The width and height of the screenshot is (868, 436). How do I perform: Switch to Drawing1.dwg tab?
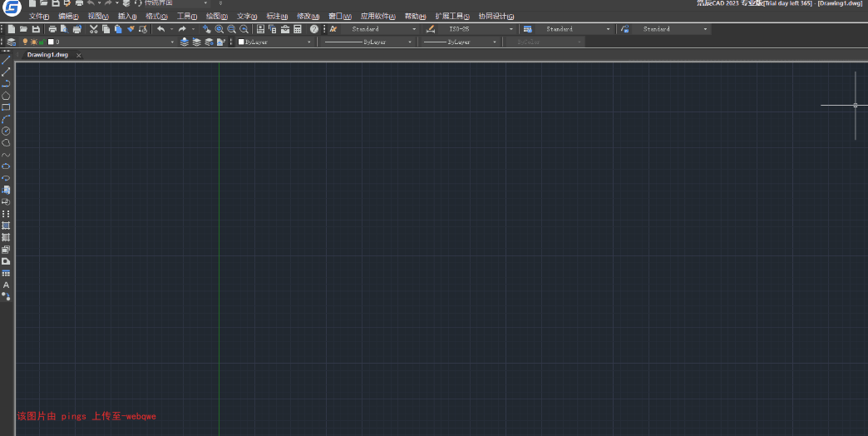pyautogui.click(x=47, y=55)
